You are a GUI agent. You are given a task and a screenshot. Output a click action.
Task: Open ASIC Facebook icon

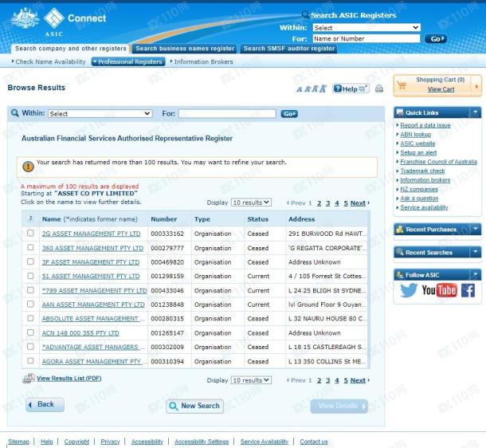coord(468,290)
